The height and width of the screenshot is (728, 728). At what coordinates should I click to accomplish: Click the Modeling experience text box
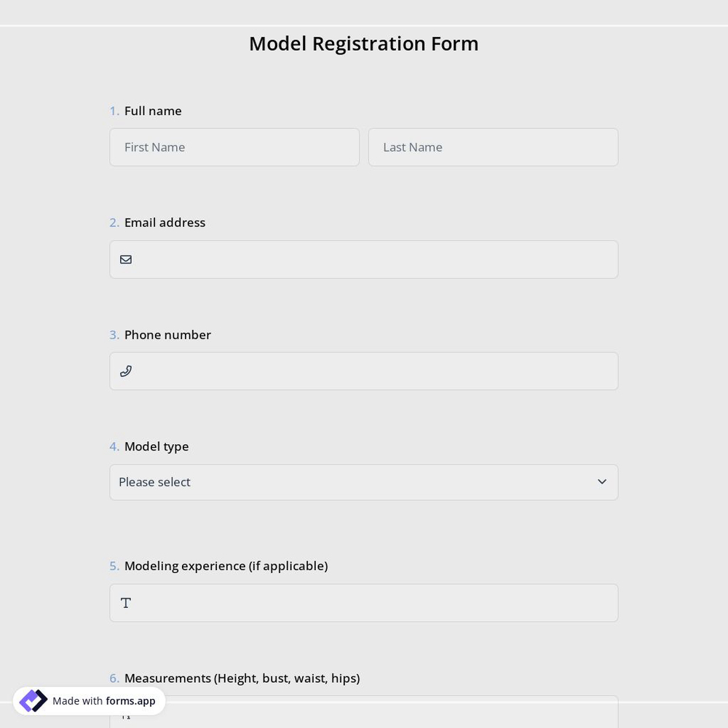tap(364, 603)
